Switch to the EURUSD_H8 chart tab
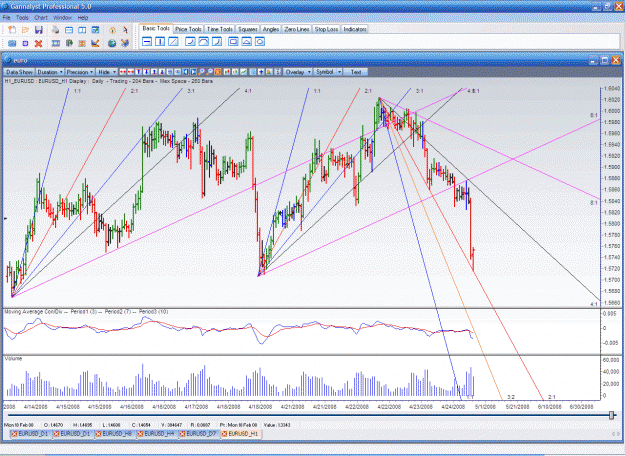The width and height of the screenshot is (625, 456). click(x=115, y=434)
